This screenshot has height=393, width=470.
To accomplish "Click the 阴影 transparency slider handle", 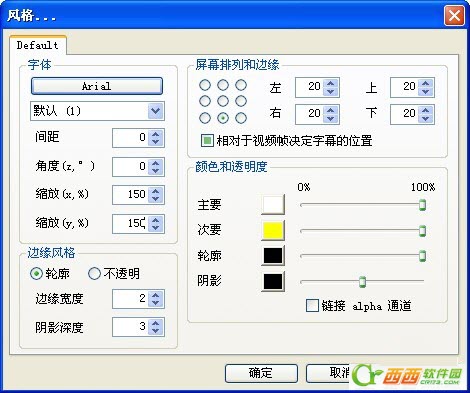I will (362, 281).
